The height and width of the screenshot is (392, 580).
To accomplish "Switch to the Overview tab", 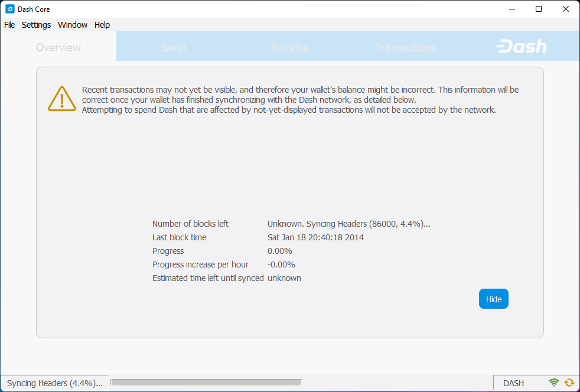I will 58,47.
